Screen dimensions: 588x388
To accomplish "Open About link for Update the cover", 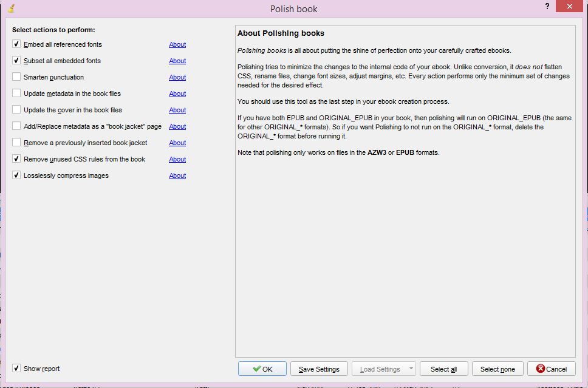I will pos(177,110).
